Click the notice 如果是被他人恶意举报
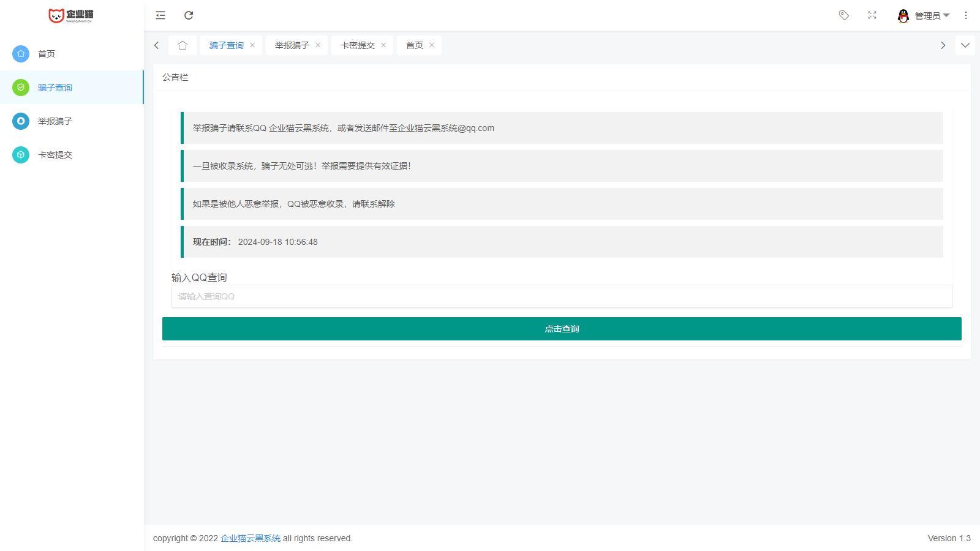Image resolution: width=980 pixels, height=551 pixels. coord(562,204)
